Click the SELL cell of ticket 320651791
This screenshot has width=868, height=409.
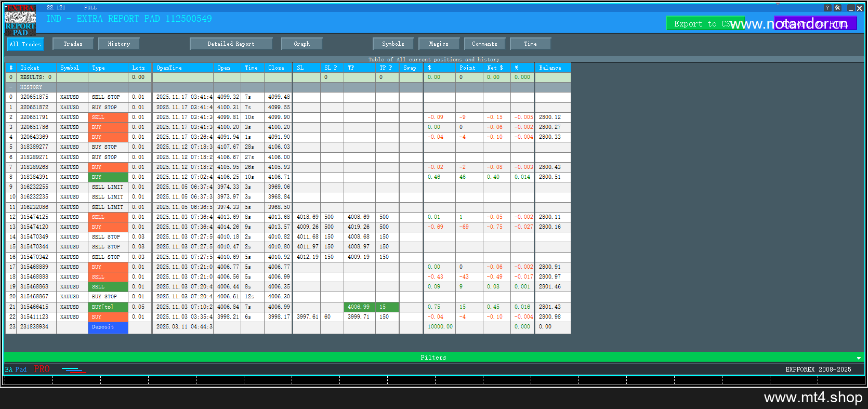pos(108,117)
